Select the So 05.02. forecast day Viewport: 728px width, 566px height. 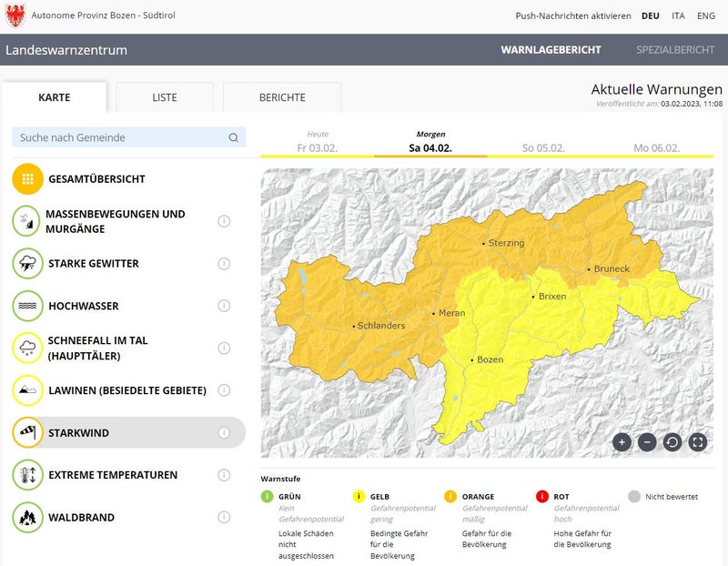tap(543, 147)
